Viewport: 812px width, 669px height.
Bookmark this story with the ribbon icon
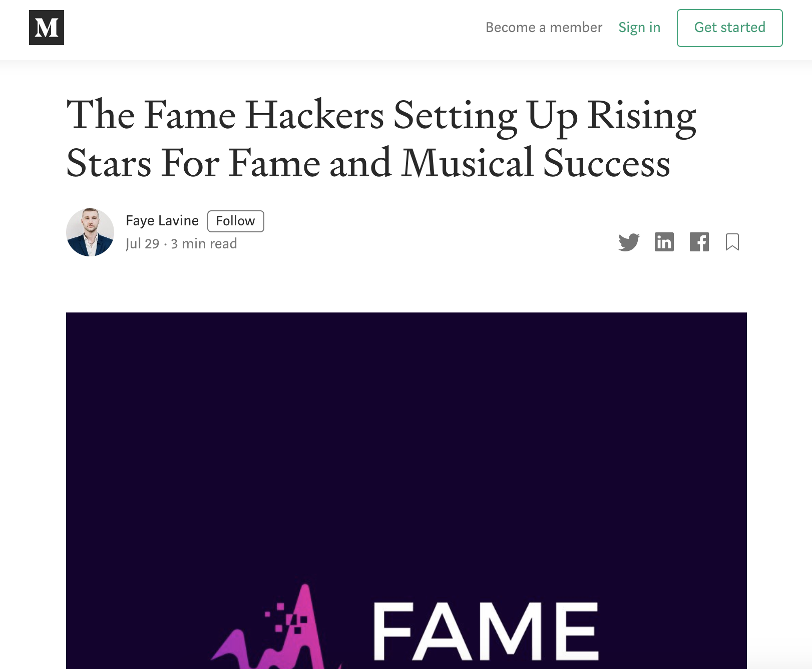(x=732, y=242)
